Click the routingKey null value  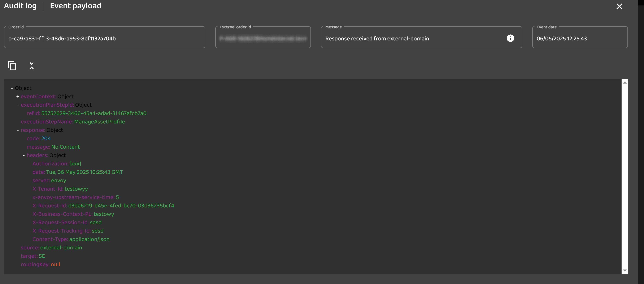click(55, 264)
